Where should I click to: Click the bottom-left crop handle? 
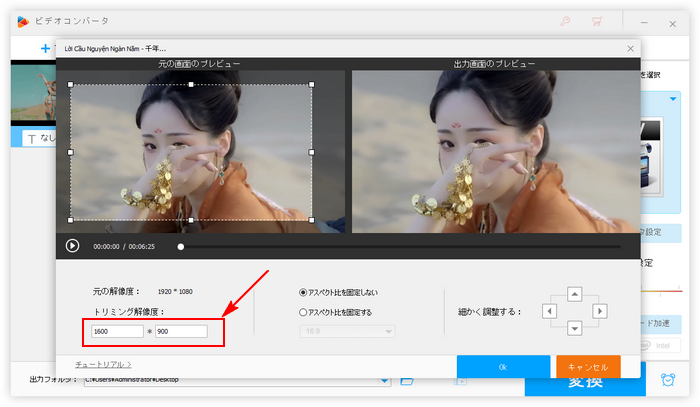click(x=71, y=220)
